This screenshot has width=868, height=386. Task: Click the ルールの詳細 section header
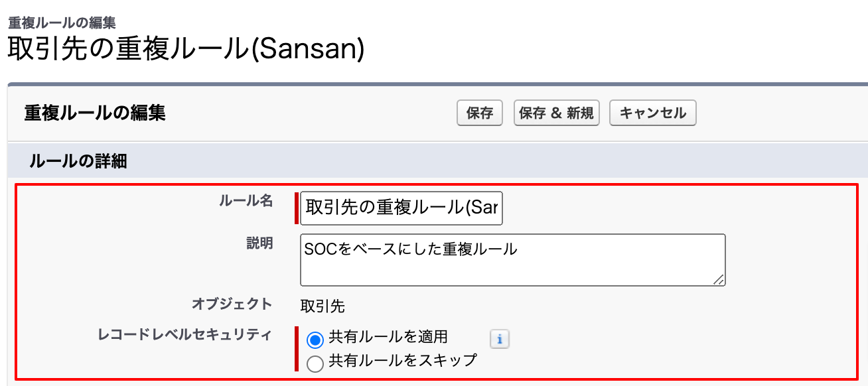coord(78,161)
